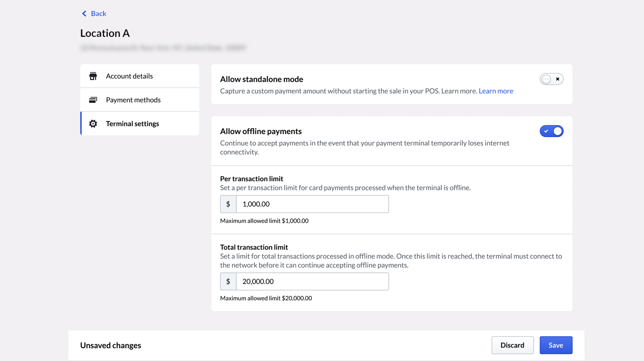Viewport: 644px width, 361px height.
Task: Go back using the Back link
Action: (98, 14)
